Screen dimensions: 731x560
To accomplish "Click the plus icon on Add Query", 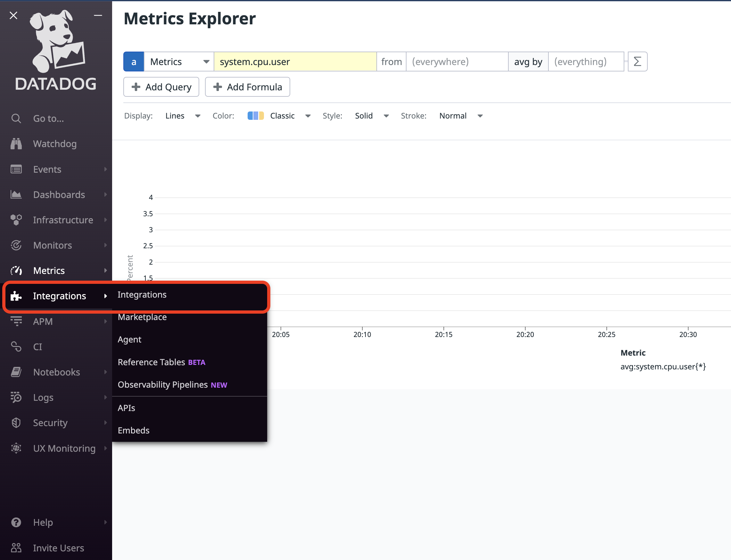I will pos(136,87).
